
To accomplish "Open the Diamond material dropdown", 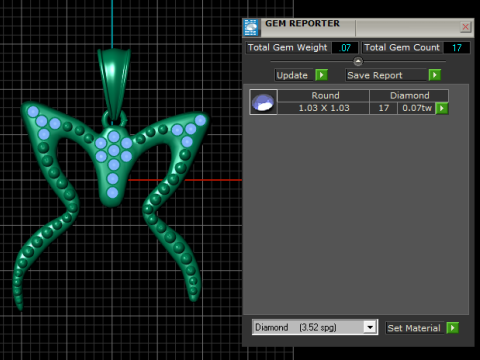I will click(370, 327).
